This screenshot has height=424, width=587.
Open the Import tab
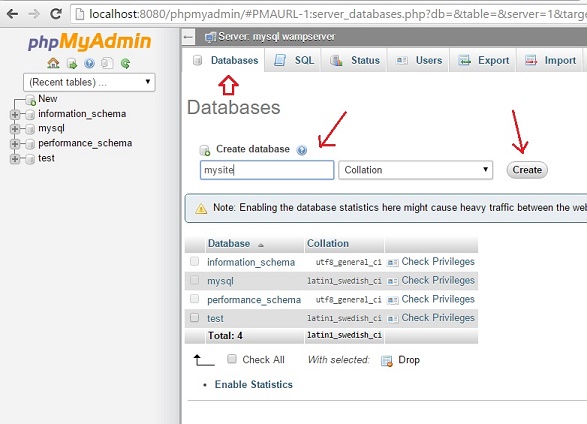(550, 60)
